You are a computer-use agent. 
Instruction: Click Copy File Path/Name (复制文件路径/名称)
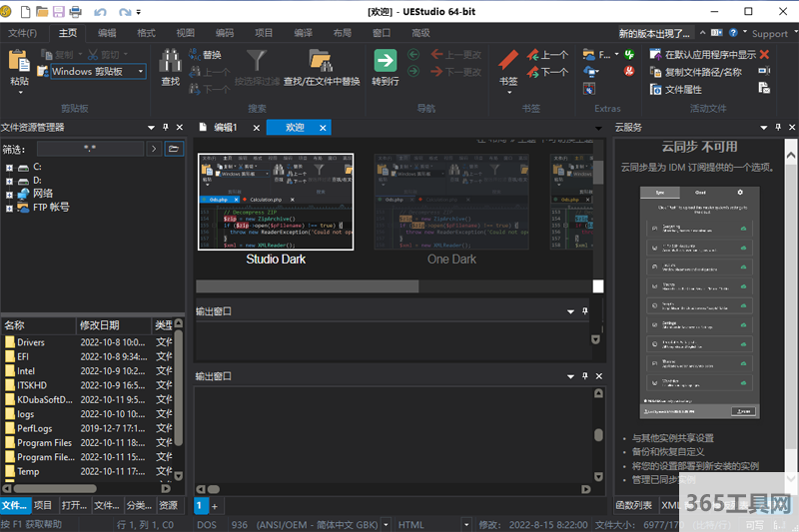(703, 72)
